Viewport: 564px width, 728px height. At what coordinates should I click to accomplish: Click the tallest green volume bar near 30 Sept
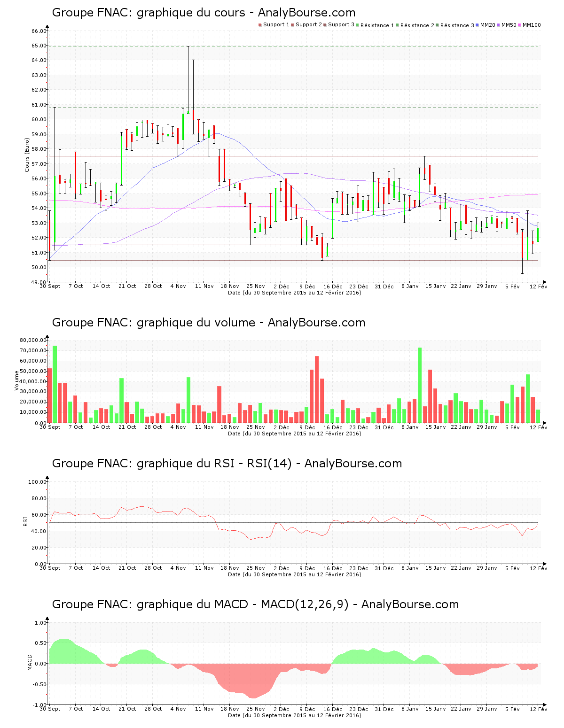coord(55,384)
